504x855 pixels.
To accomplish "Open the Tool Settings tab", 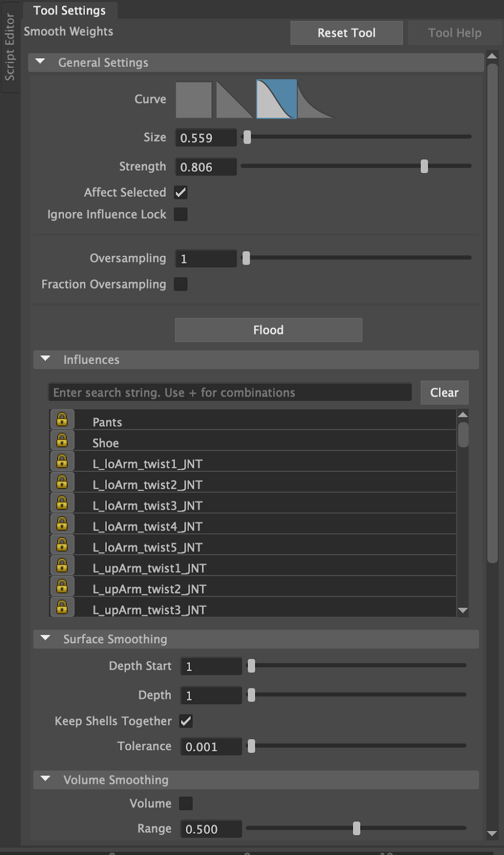I will (x=69, y=10).
